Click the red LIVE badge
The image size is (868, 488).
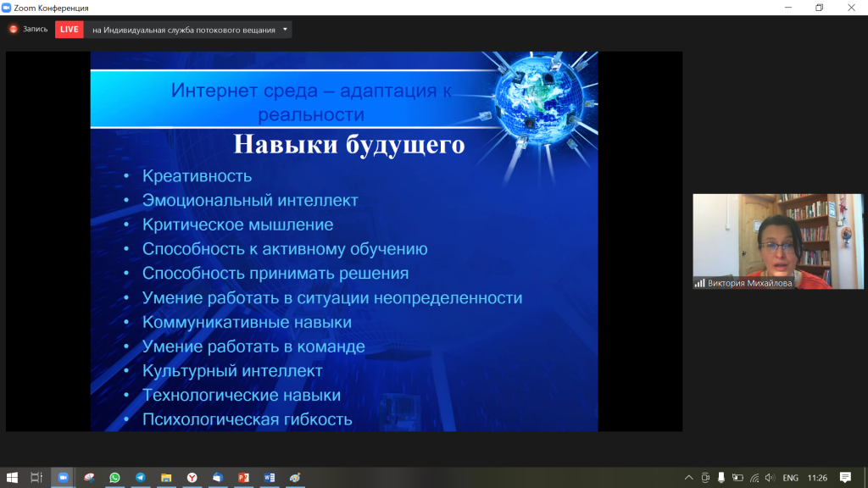(70, 30)
